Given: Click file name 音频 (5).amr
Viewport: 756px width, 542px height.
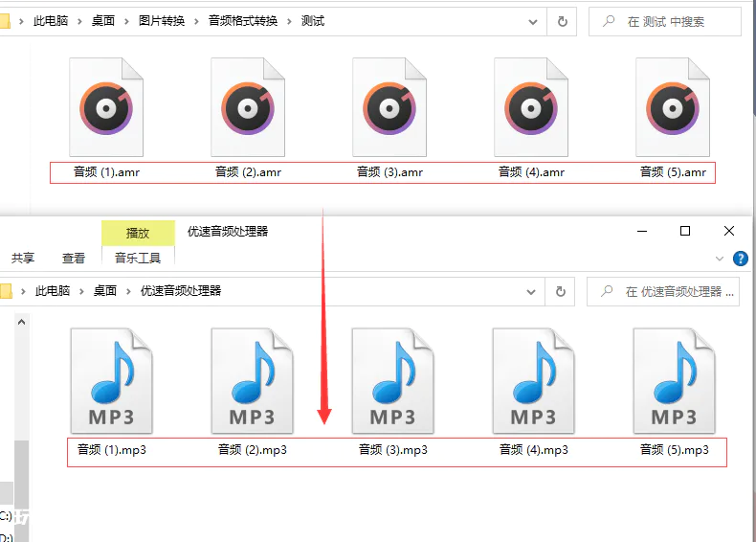Looking at the screenshot, I should (x=673, y=172).
